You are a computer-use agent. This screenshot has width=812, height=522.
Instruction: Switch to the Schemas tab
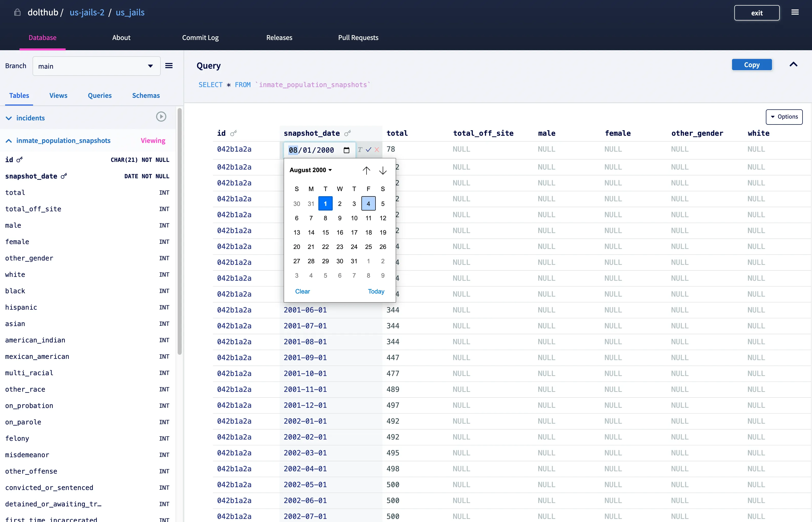point(146,96)
